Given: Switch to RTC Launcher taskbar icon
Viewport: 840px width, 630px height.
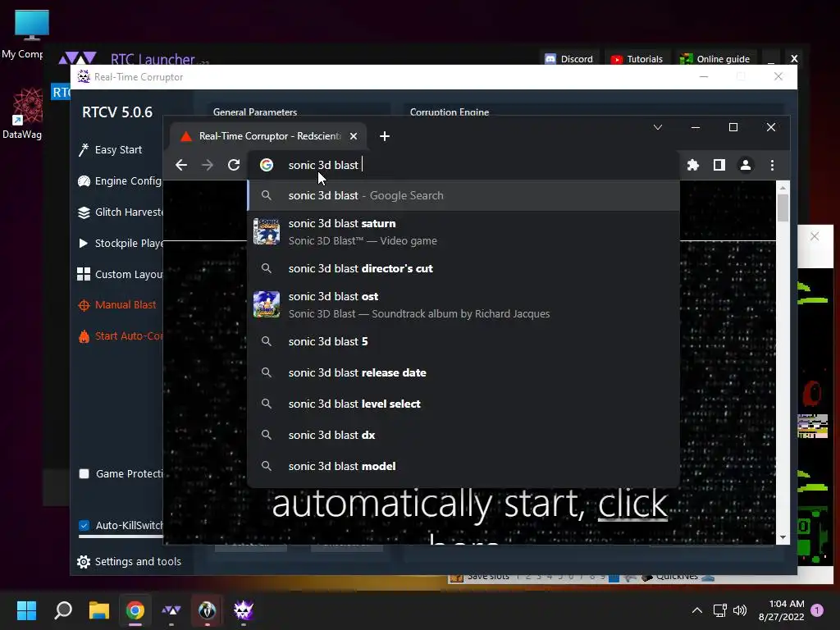Looking at the screenshot, I should (x=171, y=610).
